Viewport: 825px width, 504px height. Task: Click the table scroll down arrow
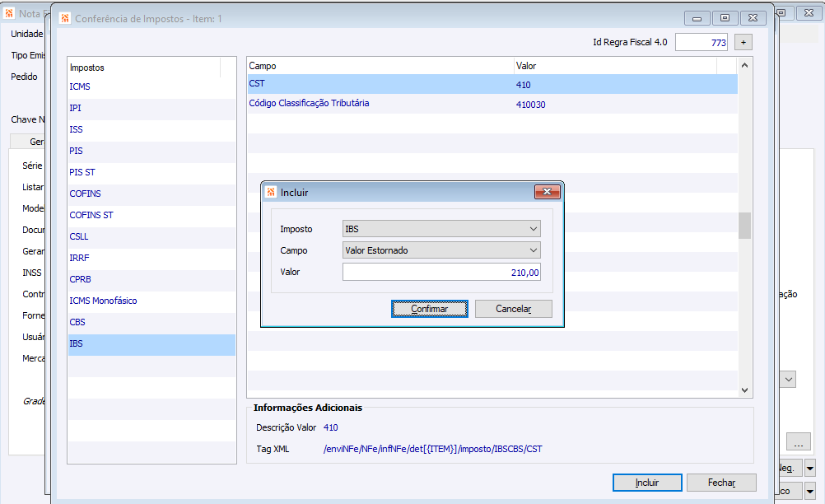[x=744, y=390]
